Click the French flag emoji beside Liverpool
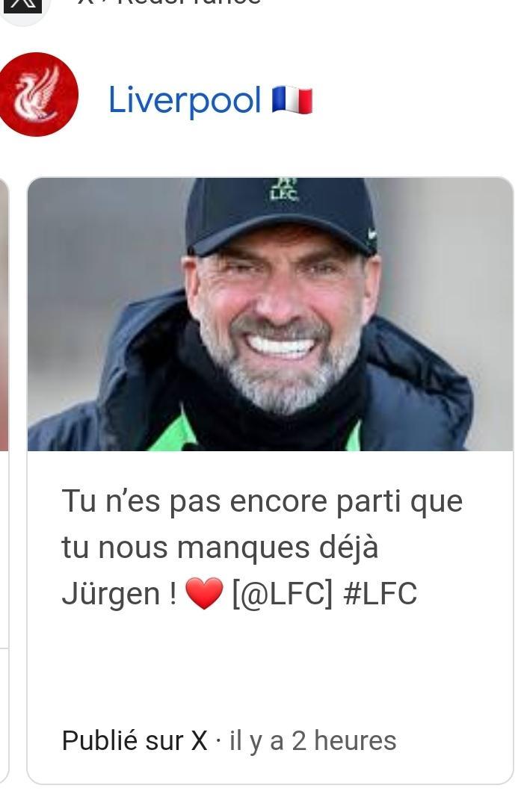The image size is (521, 812). [292, 100]
